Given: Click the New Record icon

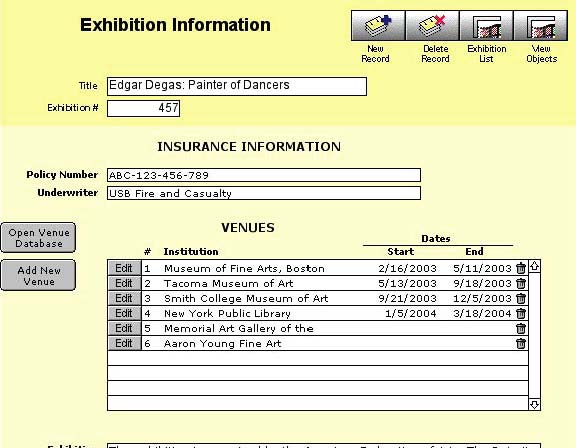Looking at the screenshot, I should coord(378,25).
